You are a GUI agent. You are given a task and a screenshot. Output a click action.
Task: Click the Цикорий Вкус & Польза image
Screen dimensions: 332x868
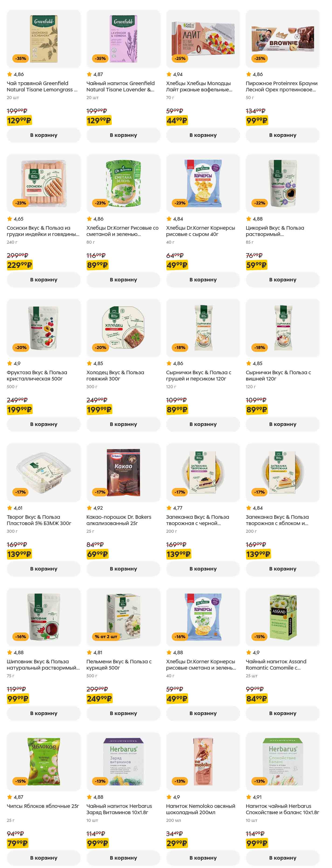click(x=283, y=183)
